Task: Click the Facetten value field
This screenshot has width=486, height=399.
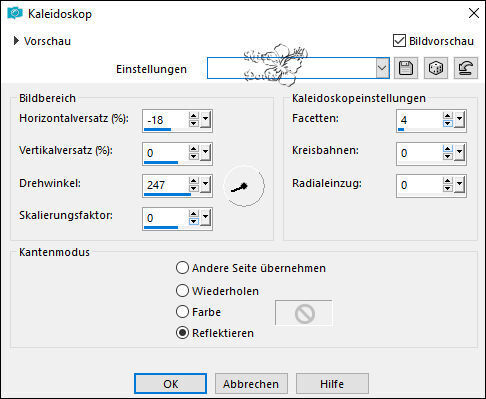Action: pyautogui.click(x=419, y=120)
